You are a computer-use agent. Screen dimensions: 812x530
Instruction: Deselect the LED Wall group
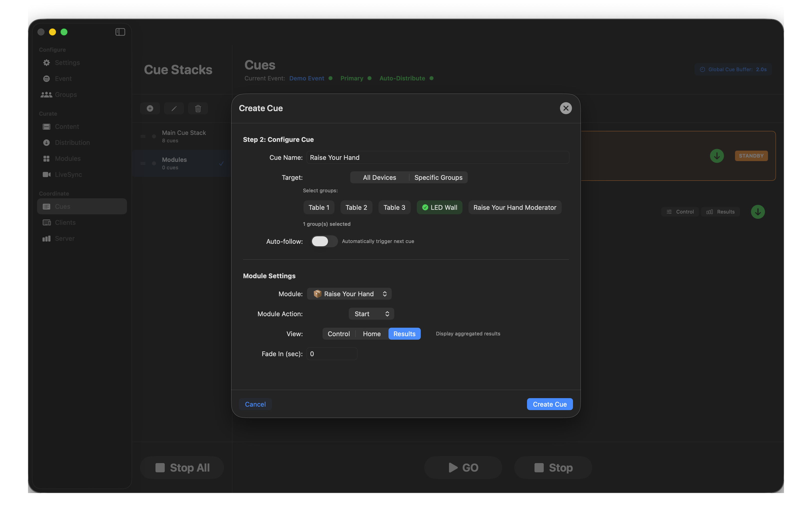tap(439, 208)
